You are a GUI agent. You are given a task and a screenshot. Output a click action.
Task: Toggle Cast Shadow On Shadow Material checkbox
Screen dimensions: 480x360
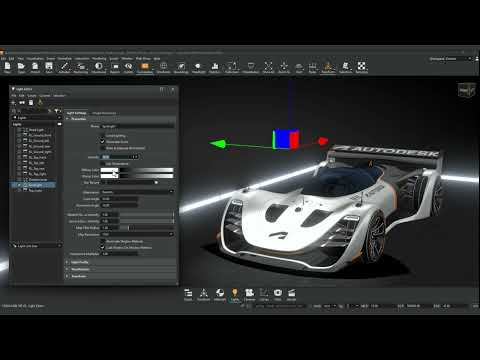(103, 247)
